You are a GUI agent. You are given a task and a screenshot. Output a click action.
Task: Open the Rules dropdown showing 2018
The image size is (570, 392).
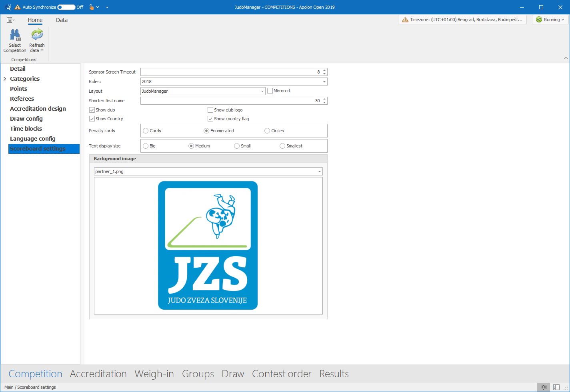coord(324,82)
